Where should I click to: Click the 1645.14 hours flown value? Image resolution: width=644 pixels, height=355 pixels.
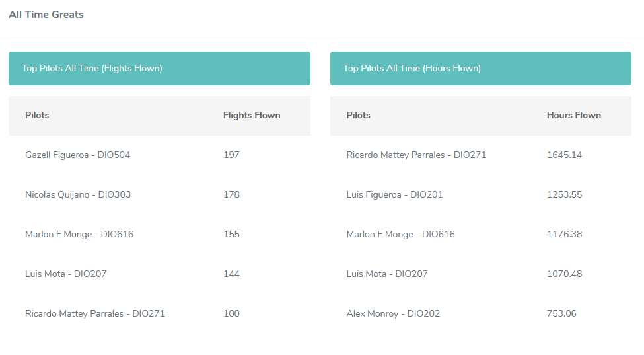(x=564, y=155)
